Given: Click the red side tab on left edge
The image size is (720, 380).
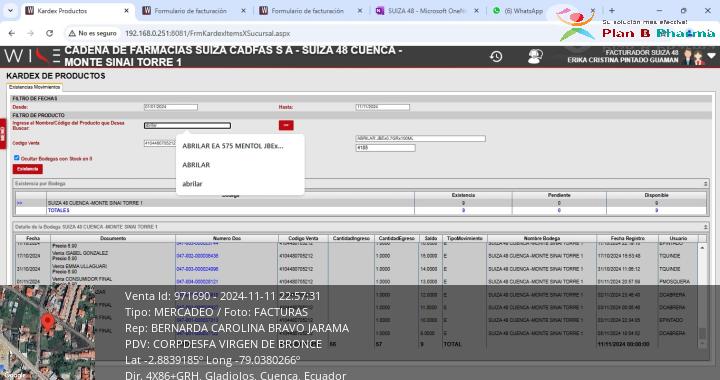Looking at the screenshot, I should coord(3,134).
